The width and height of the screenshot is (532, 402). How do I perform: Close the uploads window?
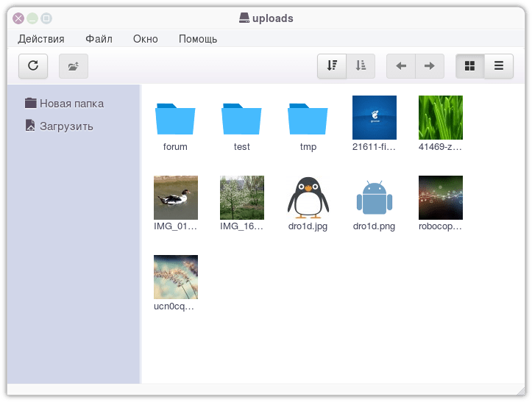(18, 18)
